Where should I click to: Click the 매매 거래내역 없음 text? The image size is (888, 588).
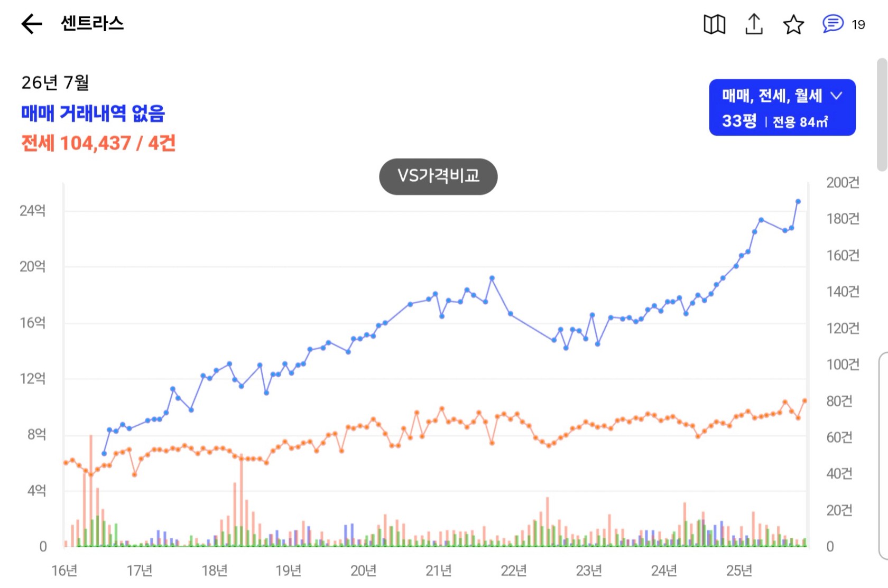(x=93, y=113)
